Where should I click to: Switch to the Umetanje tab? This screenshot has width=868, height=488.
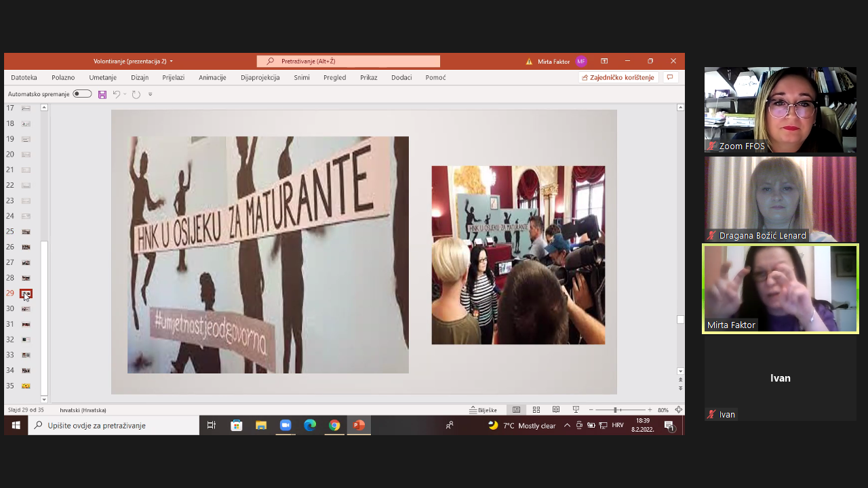(x=103, y=77)
